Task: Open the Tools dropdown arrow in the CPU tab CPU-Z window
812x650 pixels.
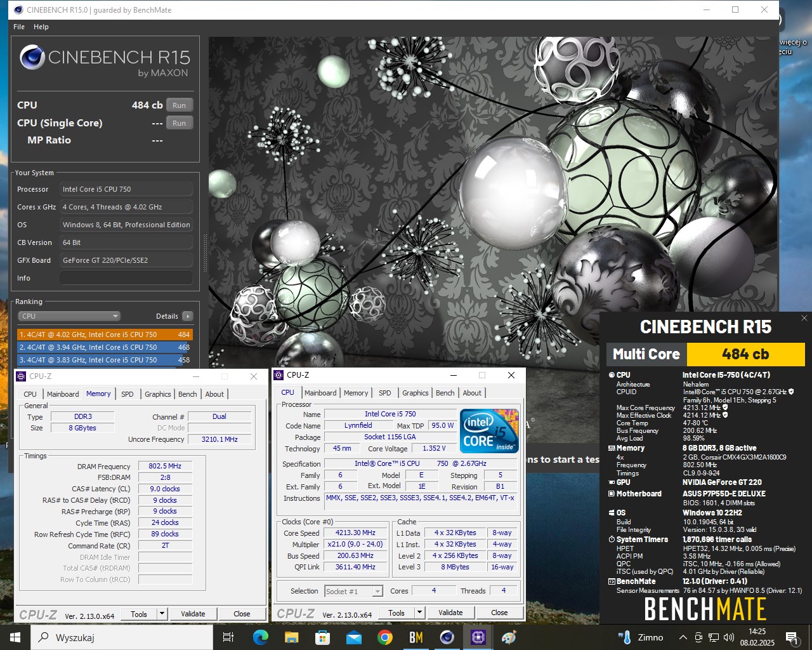Action: coord(419,613)
